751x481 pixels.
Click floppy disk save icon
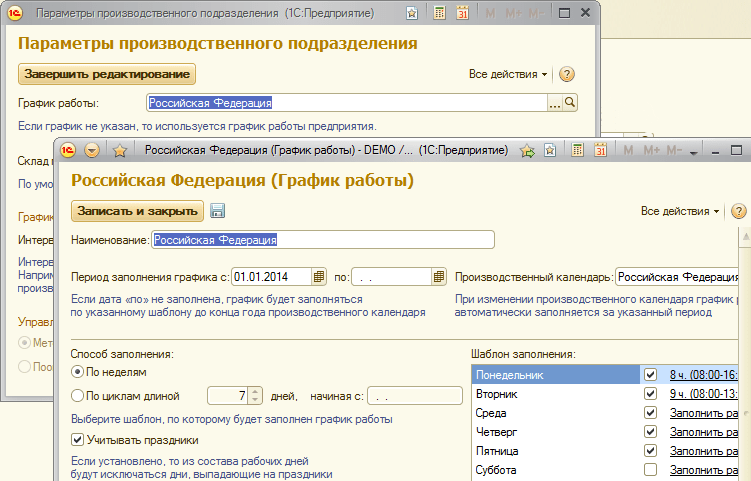(x=217, y=211)
